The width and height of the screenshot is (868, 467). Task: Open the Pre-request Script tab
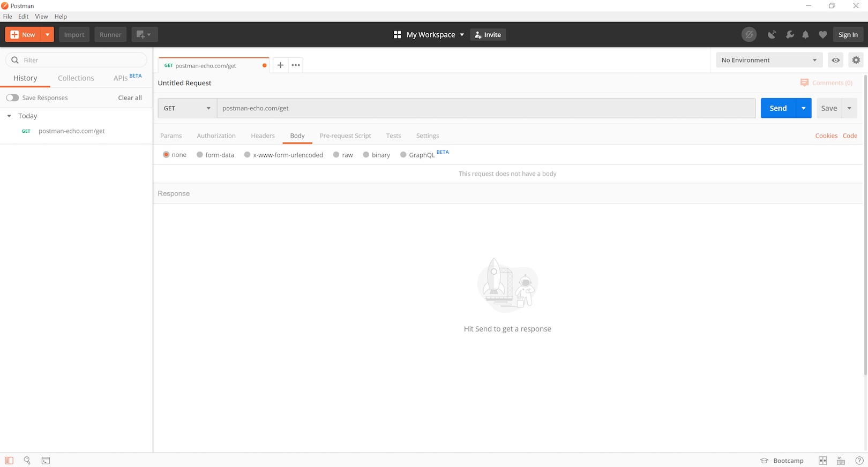pos(345,136)
